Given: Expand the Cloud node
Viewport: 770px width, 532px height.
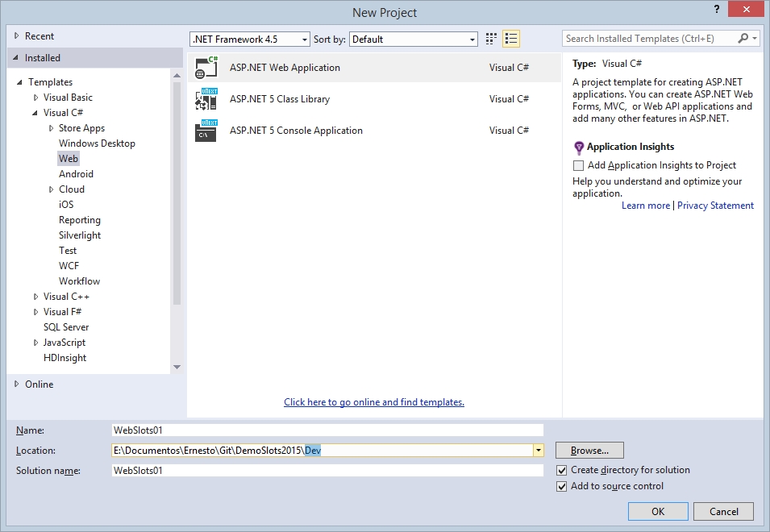Looking at the screenshot, I should click(x=51, y=189).
